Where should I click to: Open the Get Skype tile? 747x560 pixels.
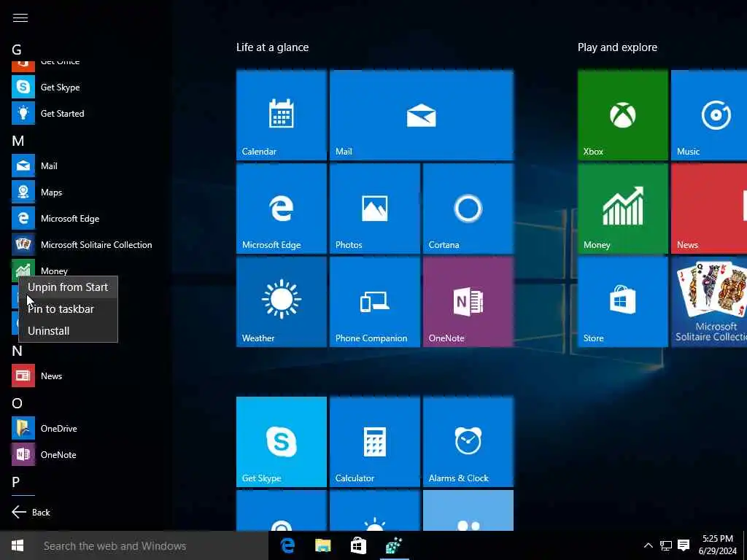pyautogui.click(x=282, y=442)
